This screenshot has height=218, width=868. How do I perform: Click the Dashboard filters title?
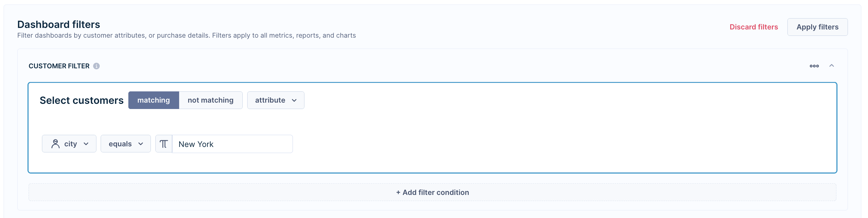(59, 24)
